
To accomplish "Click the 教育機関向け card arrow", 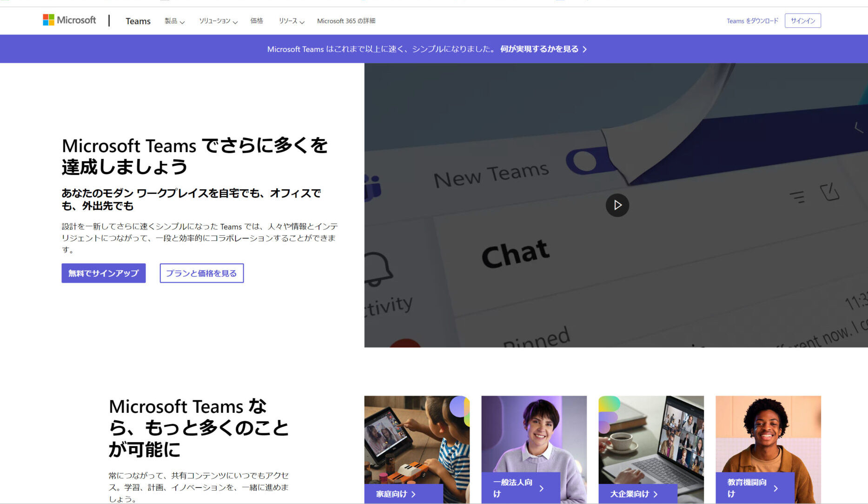I will (x=775, y=489).
